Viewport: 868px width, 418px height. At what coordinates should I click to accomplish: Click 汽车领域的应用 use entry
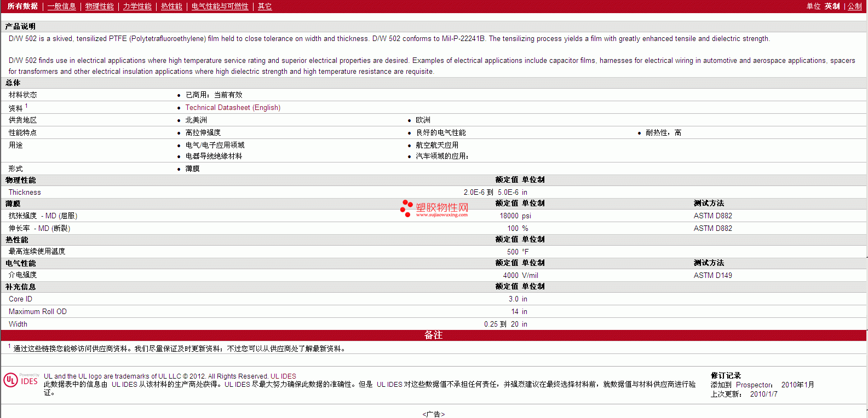tap(442, 156)
